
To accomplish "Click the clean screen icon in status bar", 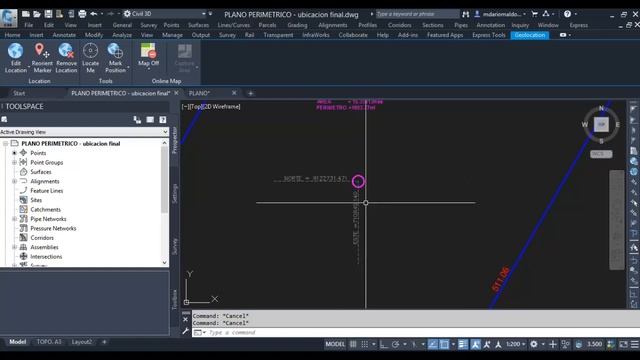I will tap(623, 344).
